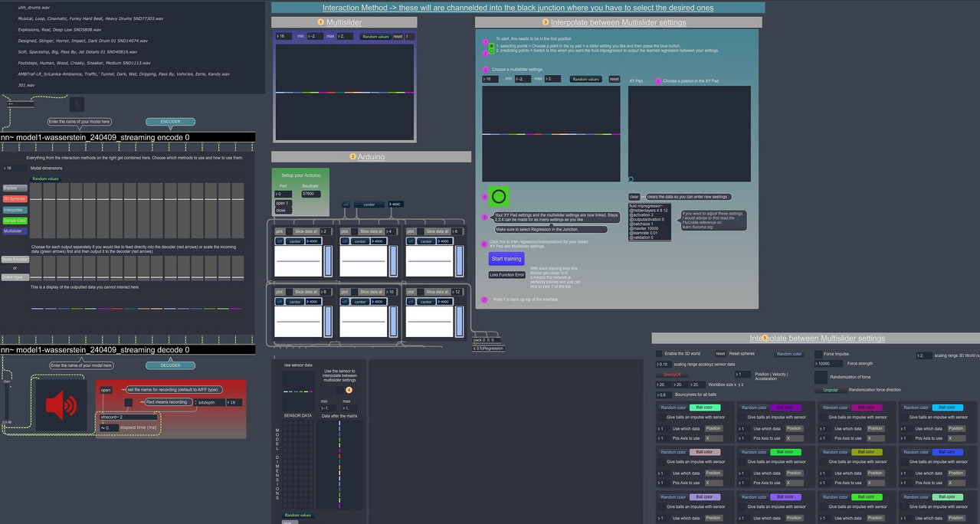Click the Loss Function Error button
The width and height of the screenshot is (980, 524).
coord(507,274)
